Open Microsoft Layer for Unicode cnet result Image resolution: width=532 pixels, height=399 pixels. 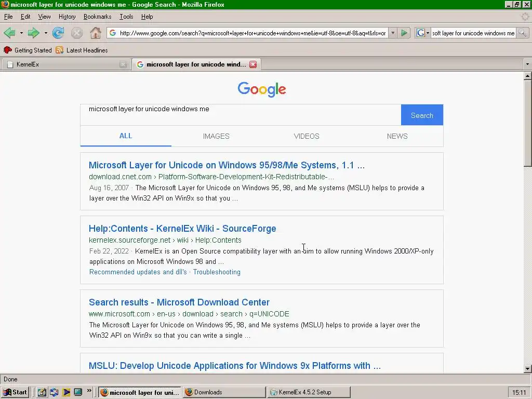point(227,165)
